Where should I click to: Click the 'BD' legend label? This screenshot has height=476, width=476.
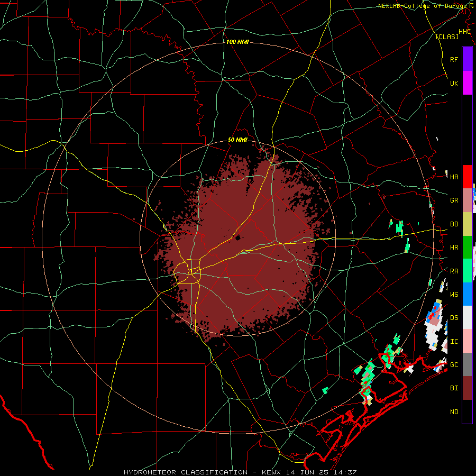point(454,224)
